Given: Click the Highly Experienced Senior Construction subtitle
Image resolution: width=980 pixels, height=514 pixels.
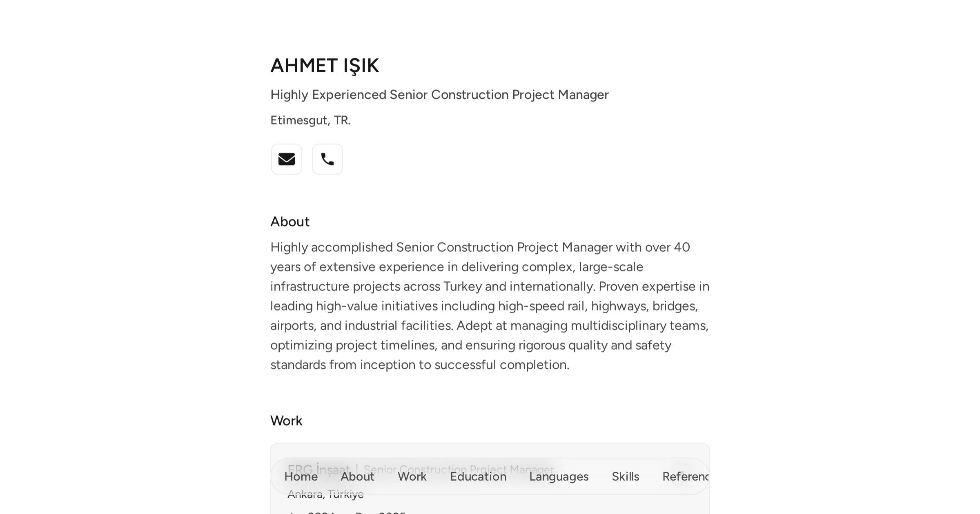Looking at the screenshot, I should (x=439, y=95).
